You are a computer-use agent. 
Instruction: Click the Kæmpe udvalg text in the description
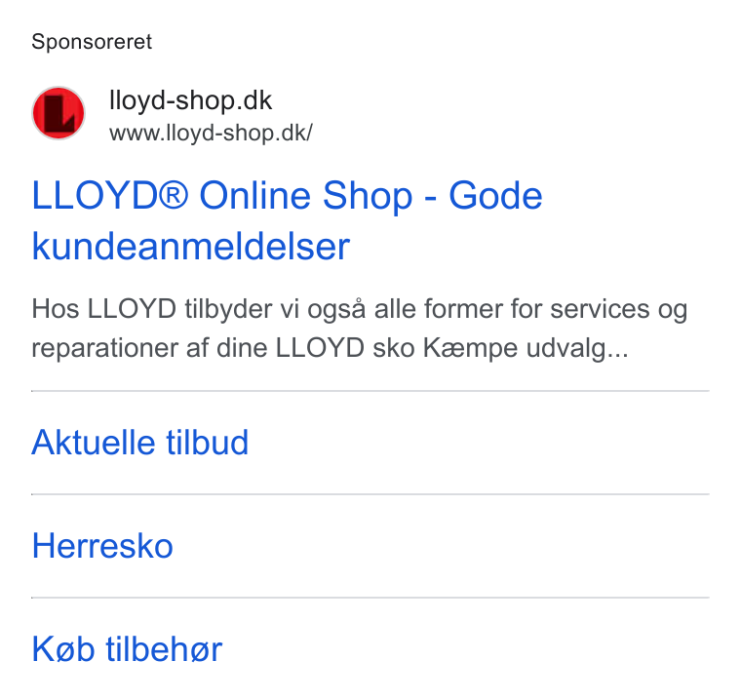tap(526, 349)
